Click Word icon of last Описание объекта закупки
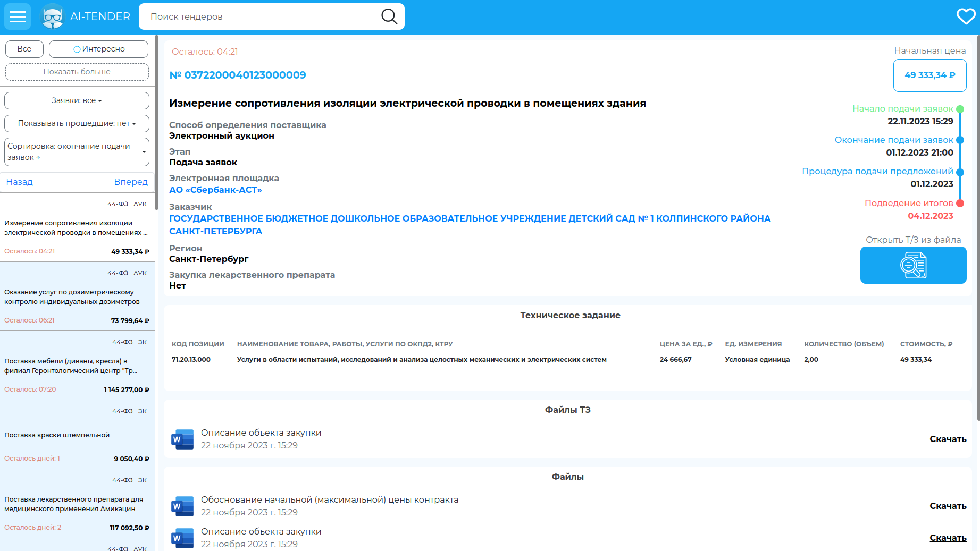Image resolution: width=980 pixels, height=551 pixels. pyautogui.click(x=182, y=538)
